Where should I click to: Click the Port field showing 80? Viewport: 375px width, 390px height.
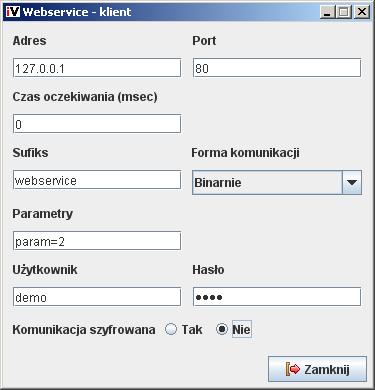click(x=277, y=68)
